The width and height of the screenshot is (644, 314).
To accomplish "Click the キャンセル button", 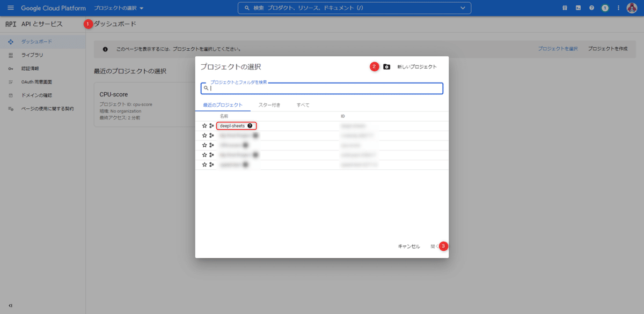I will tap(409, 246).
